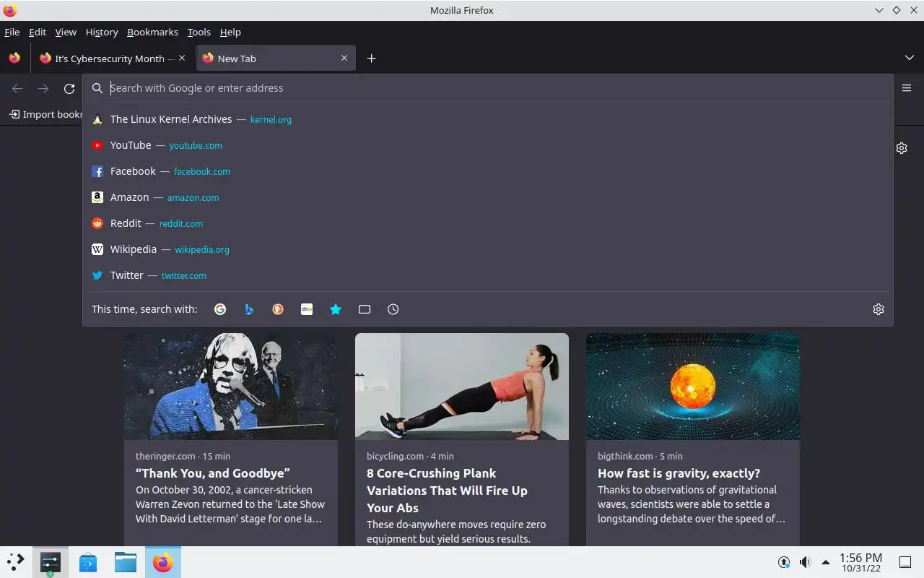Open How fast is gravity, exactly? headline
The height and width of the screenshot is (578, 924).
(x=679, y=473)
